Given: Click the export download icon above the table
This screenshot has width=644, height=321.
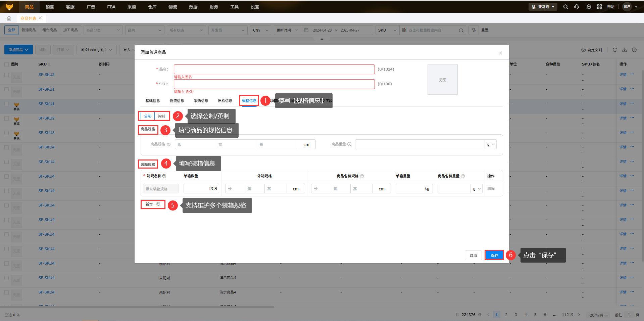Looking at the screenshot, I should point(625,50).
